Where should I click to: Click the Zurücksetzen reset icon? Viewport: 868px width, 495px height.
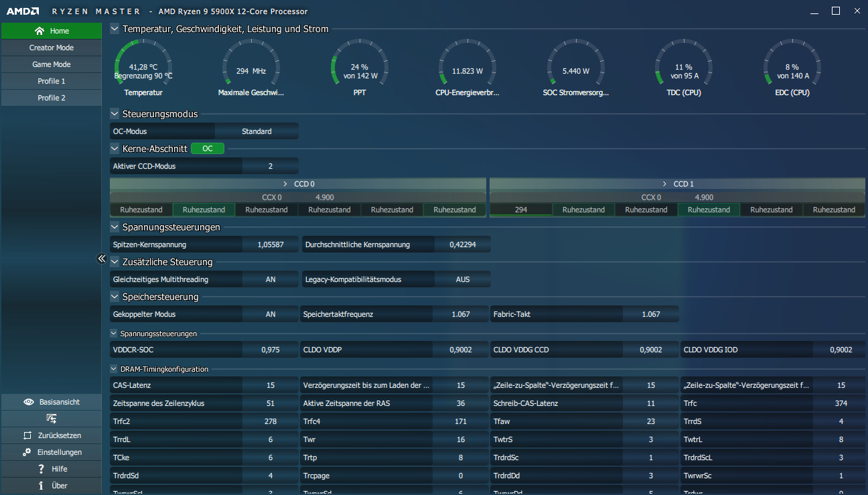tap(27, 435)
